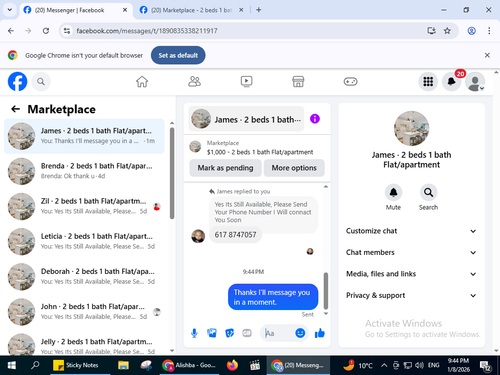Screen dimensions: 500x375
Task: Reload the page
Action: tap(46, 31)
